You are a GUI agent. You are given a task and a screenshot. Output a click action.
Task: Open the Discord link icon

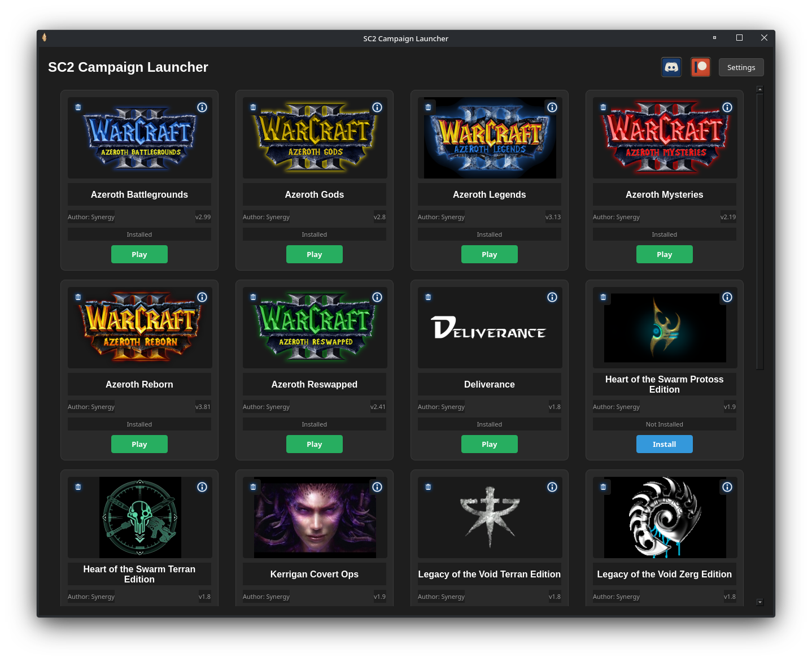671,67
